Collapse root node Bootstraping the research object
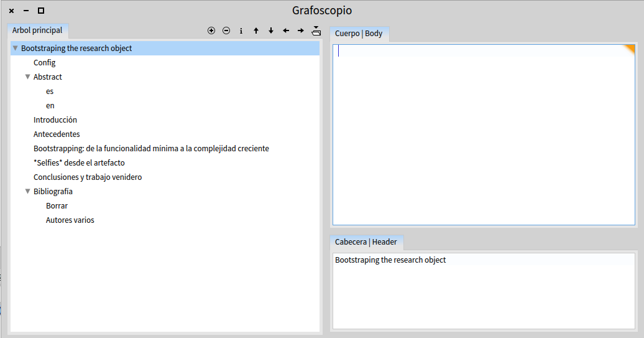 click(x=15, y=48)
